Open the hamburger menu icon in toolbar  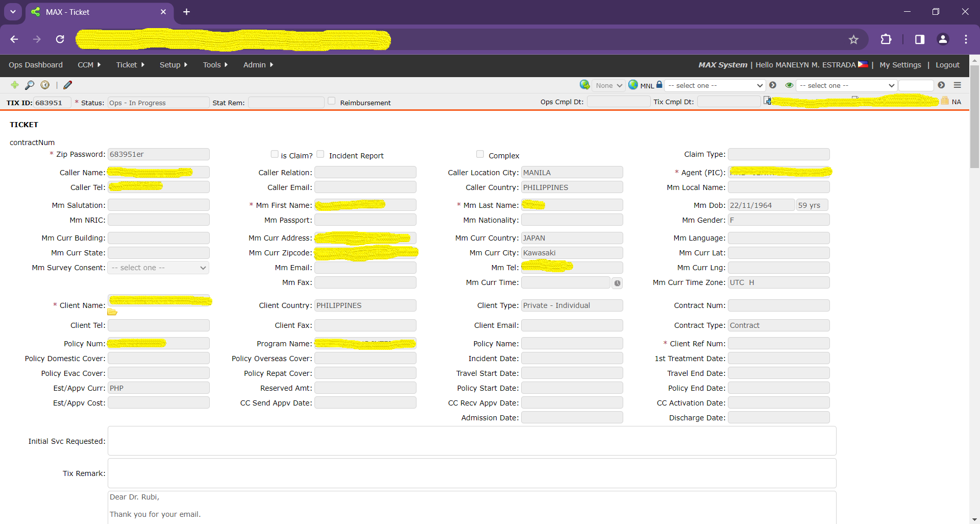[958, 85]
